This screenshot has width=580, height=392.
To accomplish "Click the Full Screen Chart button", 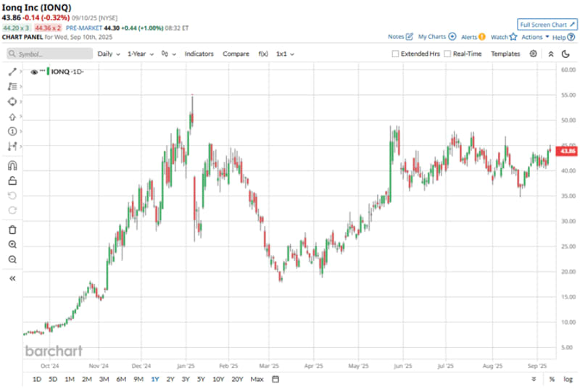I will [547, 24].
